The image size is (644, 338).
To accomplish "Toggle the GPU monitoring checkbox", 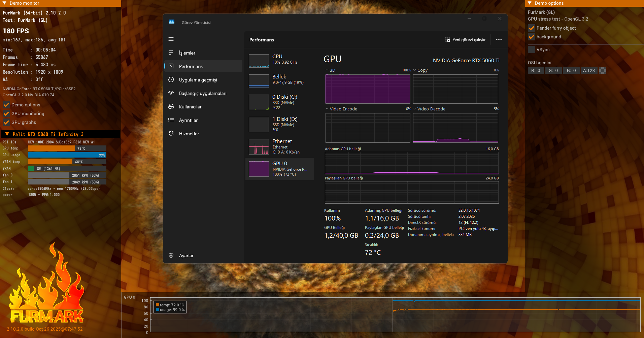I will tap(6, 113).
